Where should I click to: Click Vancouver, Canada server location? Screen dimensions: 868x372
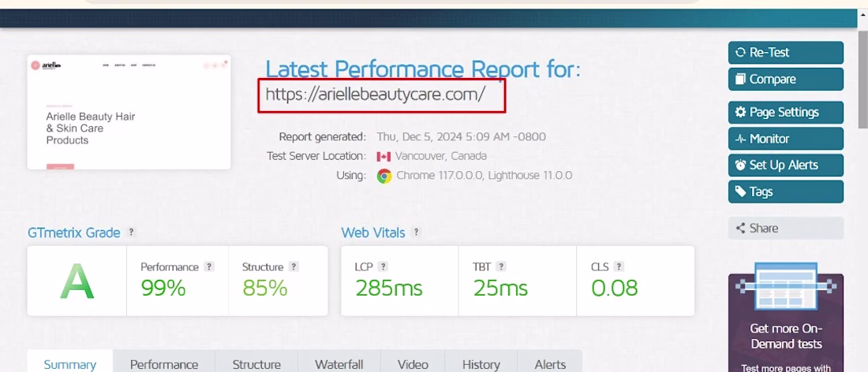[440, 156]
